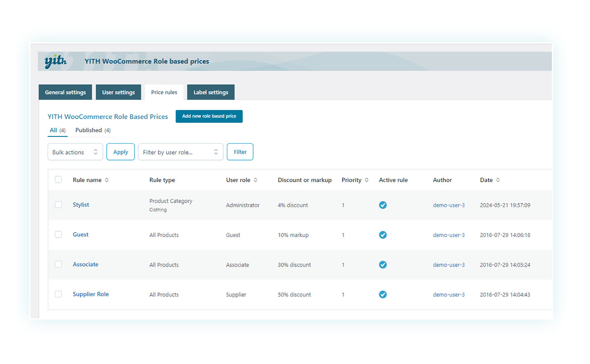Click the '10% markup' cell

[x=293, y=235]
